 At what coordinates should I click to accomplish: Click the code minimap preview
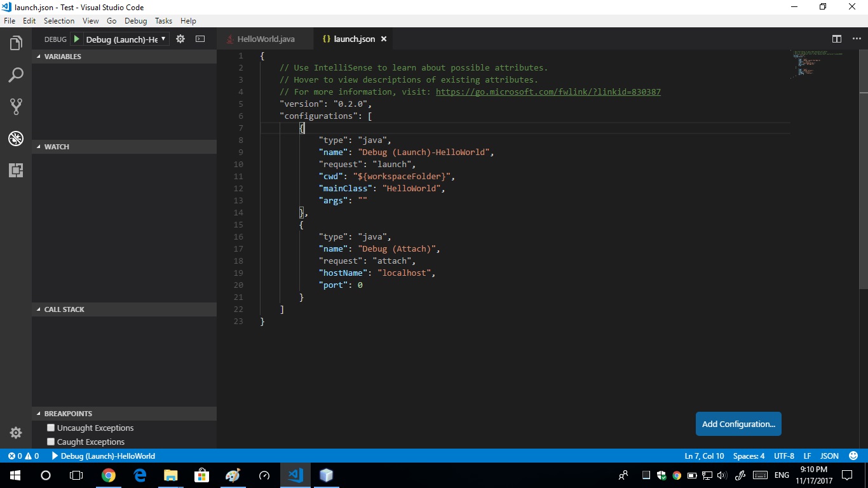(817, 64)
